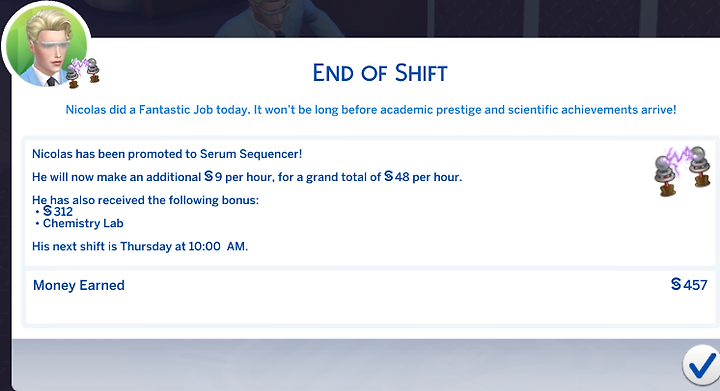The height and width of the screenshot is (391, 720).
Task: Click the Money Earned label
Action: 79,285
